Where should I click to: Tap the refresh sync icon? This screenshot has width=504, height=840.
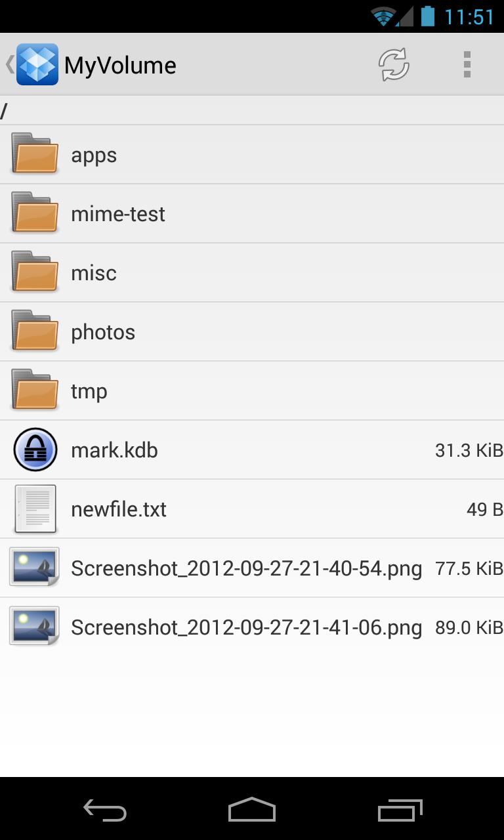click(x=394, y=64)
